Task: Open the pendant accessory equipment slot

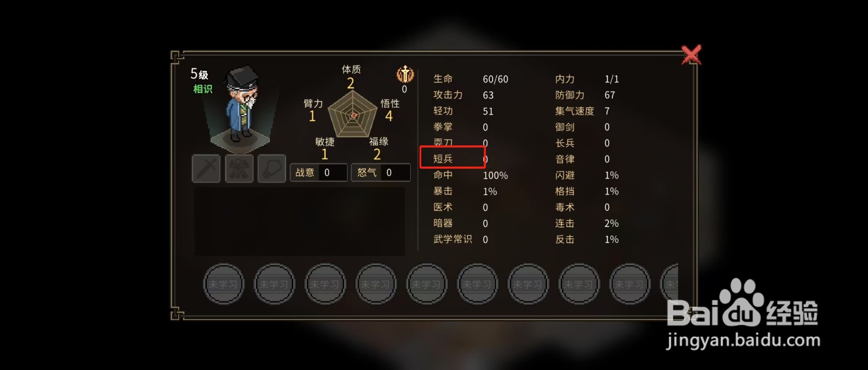Action: 271,169
